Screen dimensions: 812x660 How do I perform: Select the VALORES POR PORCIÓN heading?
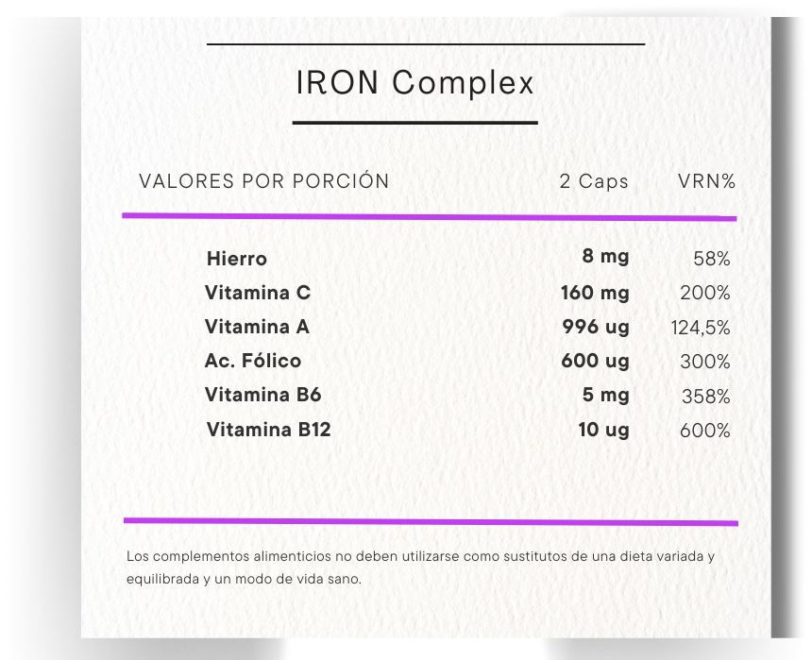[263, 181]
